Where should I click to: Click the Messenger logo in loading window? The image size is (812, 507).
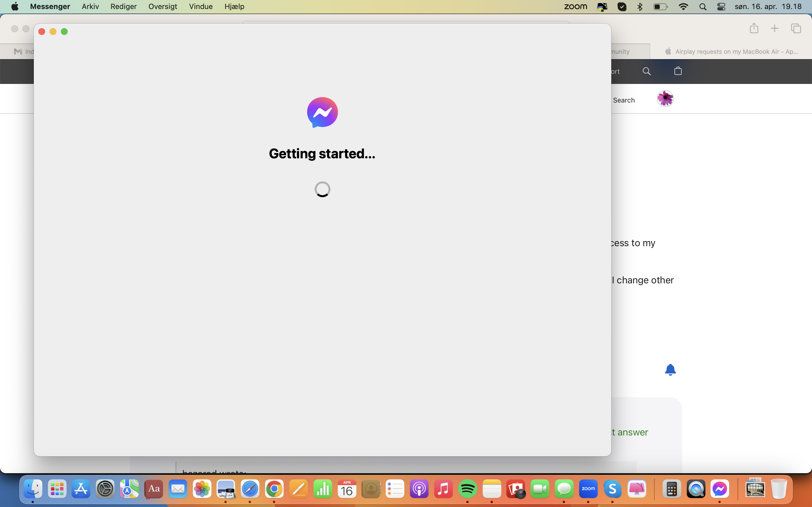point(322,112)
